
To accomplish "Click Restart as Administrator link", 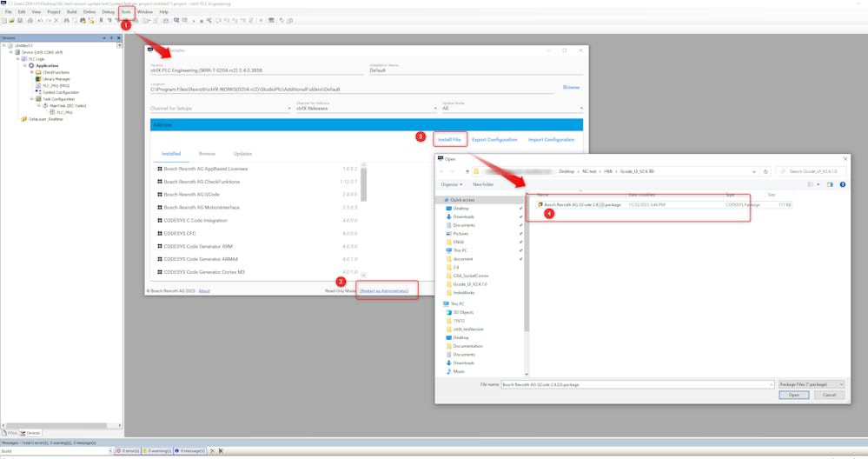I will point(384,290).
